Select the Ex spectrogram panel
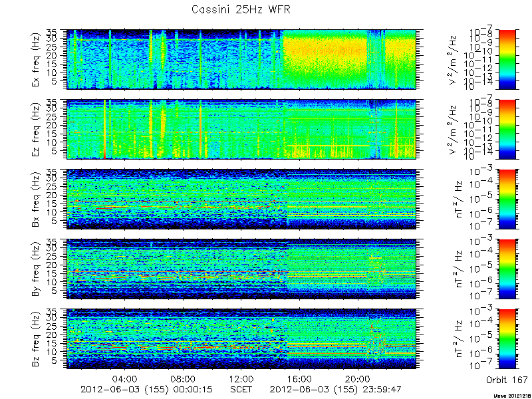Viewport: 532px width, 399px height. [241, 59]
